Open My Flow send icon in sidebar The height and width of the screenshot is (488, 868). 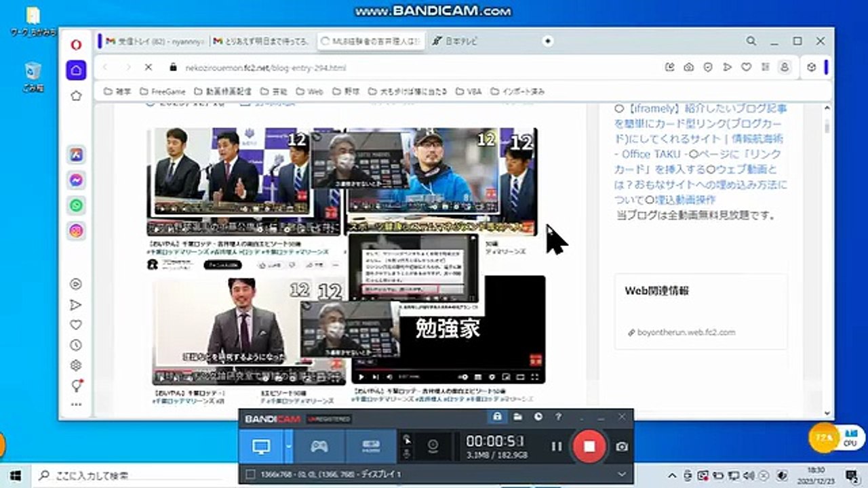click(76, 305)
